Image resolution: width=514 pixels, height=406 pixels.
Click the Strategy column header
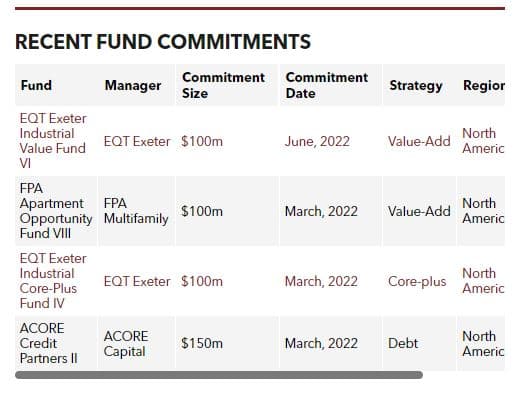(x=416, y=85)
